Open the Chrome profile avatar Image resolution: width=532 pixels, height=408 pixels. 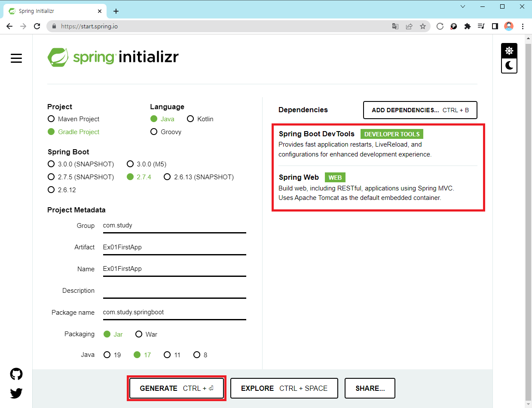[x=509, y=26]
